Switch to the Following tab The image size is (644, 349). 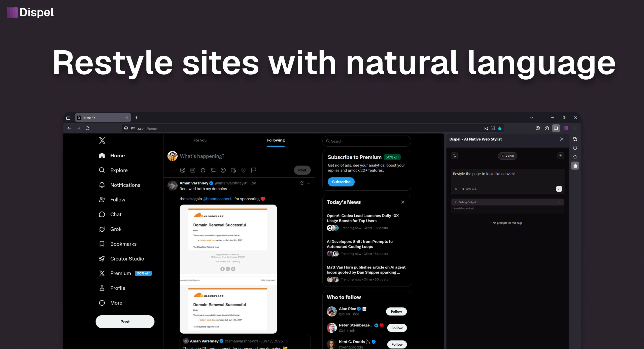(276, 140)
